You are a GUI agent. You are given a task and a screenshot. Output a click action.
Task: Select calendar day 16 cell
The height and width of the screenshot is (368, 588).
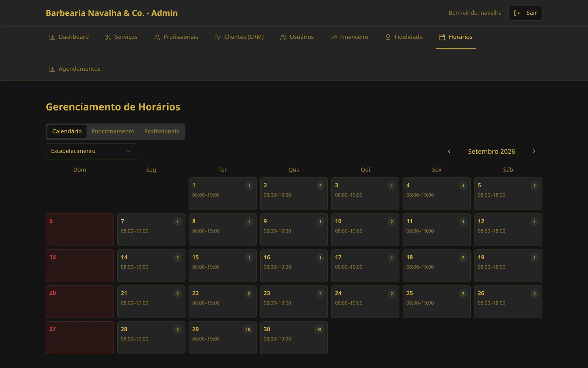tap(294, 266)
